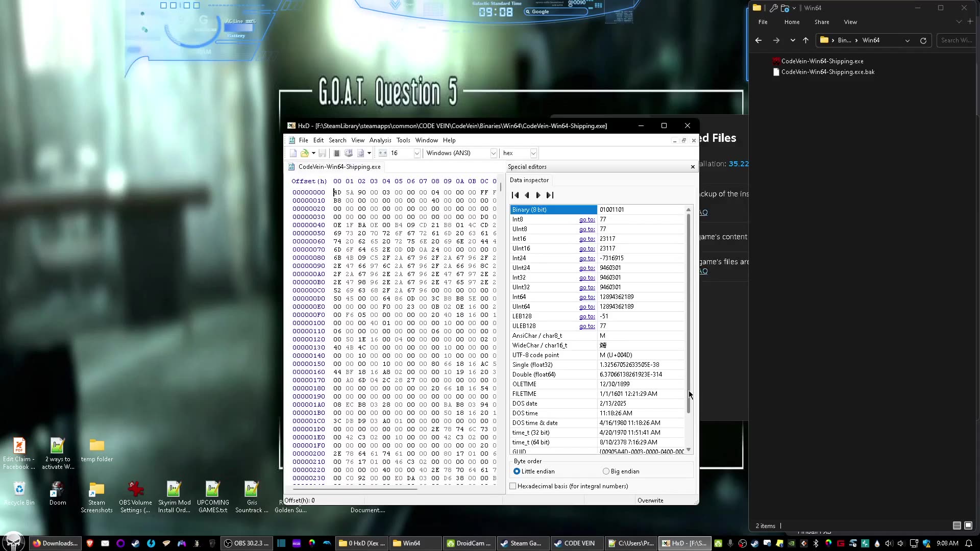Click the Open disk toolbar icon

349,153
